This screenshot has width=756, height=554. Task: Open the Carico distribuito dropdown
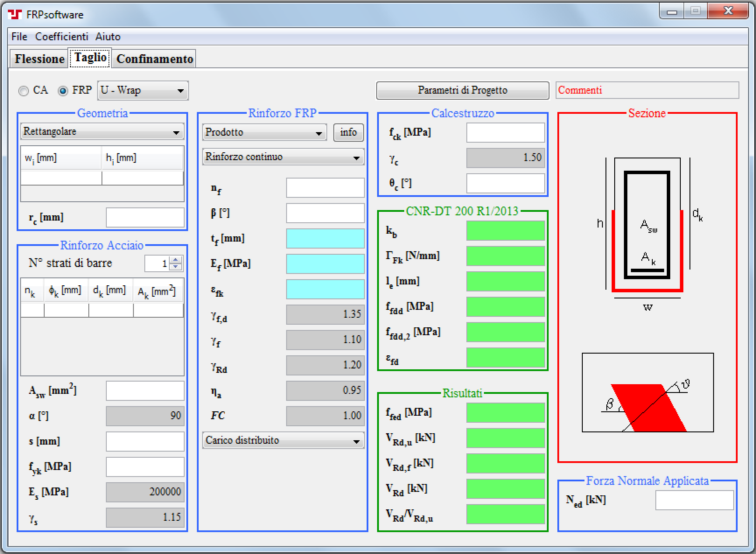(x=283, y=440)
